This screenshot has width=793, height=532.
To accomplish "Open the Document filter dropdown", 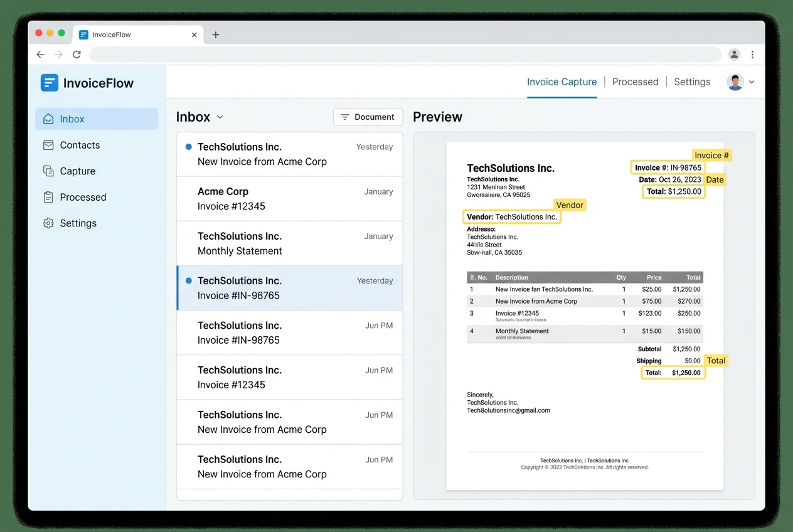I will [x=368, y=117].
